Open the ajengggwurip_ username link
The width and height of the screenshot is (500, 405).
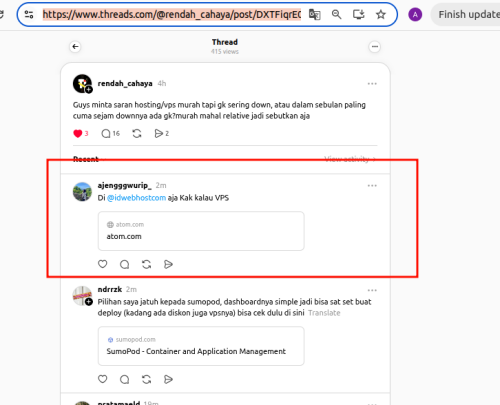pos(124,185)
